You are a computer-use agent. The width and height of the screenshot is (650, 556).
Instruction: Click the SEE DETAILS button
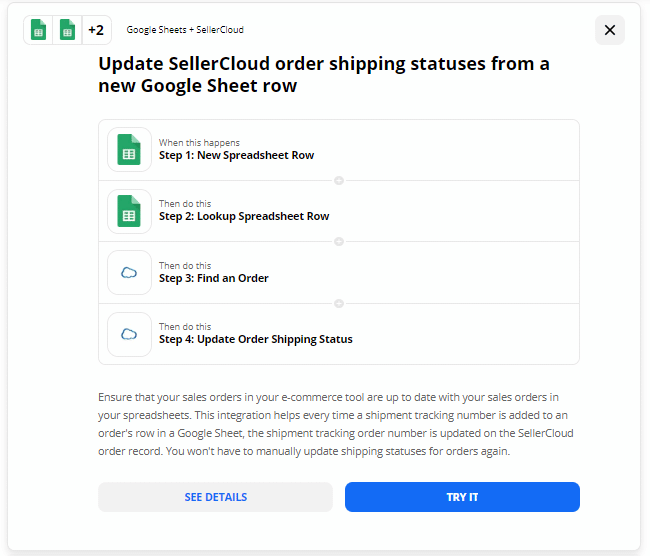click(x=216, y=497)
